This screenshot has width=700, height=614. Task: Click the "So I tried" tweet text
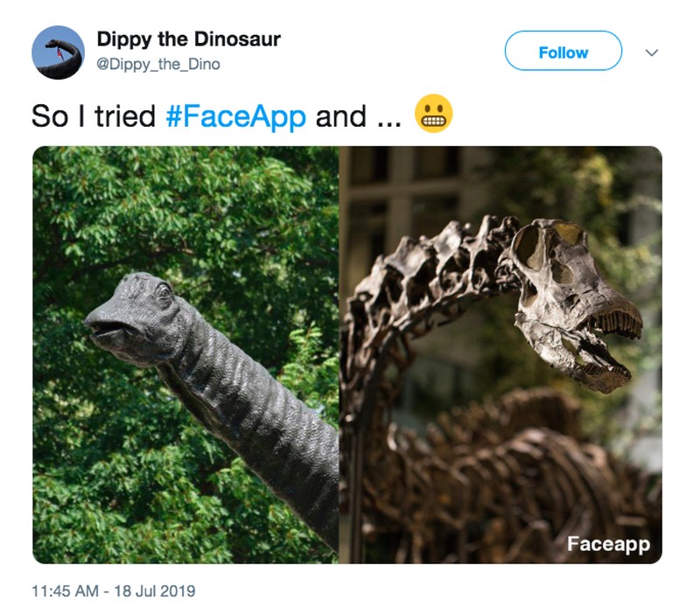(94, 116)
